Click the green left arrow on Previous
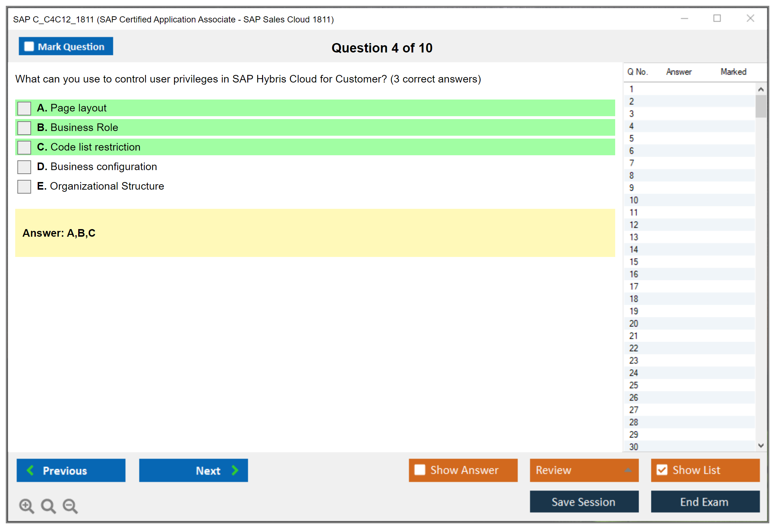 pos(30,470)
